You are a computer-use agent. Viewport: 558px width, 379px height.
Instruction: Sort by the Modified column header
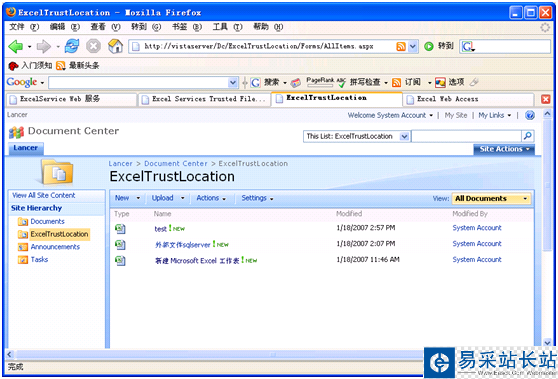(349, 214)
